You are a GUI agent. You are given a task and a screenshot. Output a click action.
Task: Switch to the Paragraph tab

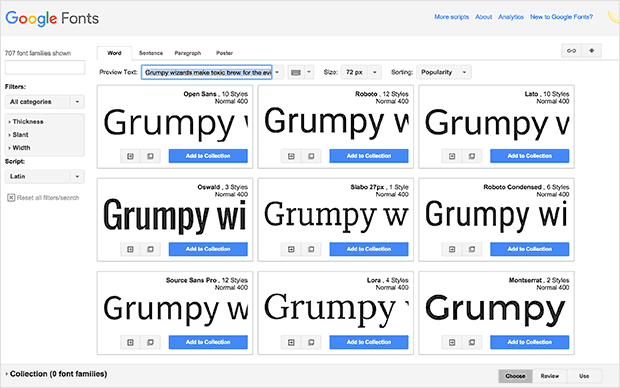[188, 53]
